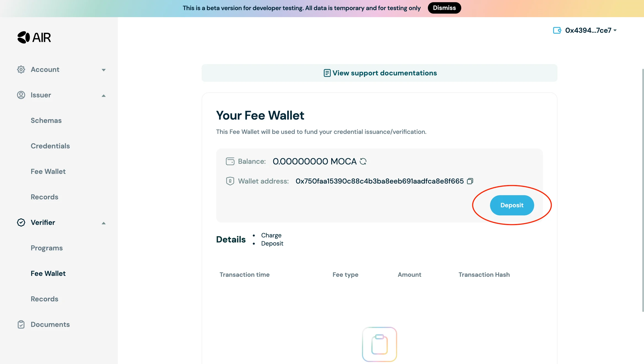The height and width of the screenshot is (364, 644).
Task: Open Schemas under Issuer
Action: (46, 121)
